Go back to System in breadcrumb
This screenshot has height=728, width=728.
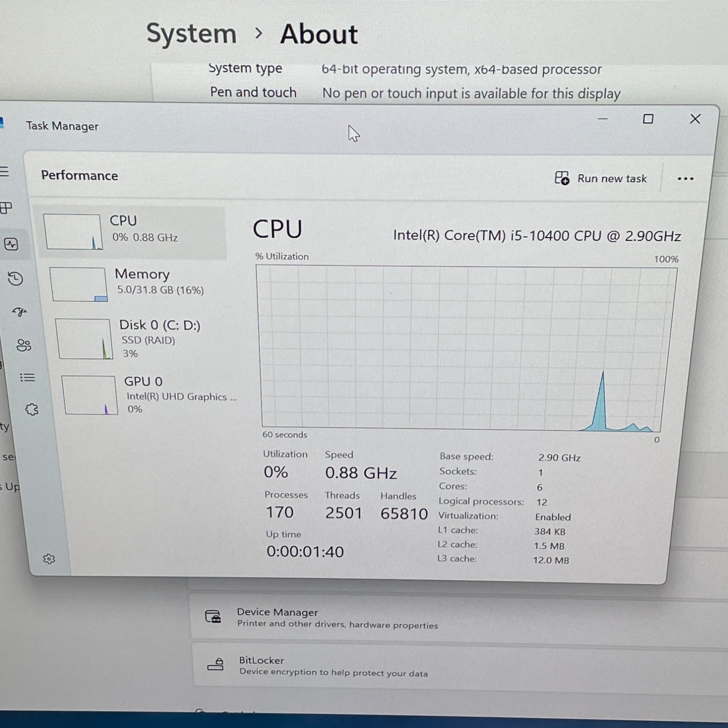tap(191, 34)
